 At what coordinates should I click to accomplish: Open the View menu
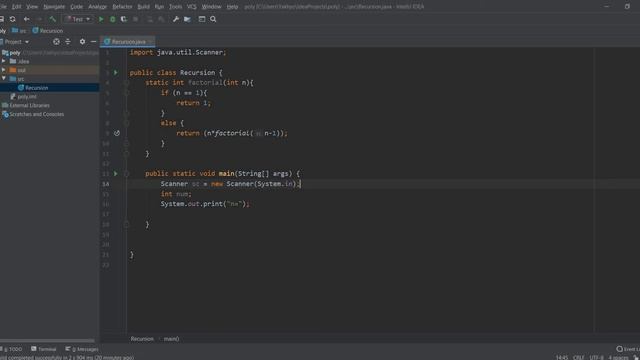(x=32, y=7)
